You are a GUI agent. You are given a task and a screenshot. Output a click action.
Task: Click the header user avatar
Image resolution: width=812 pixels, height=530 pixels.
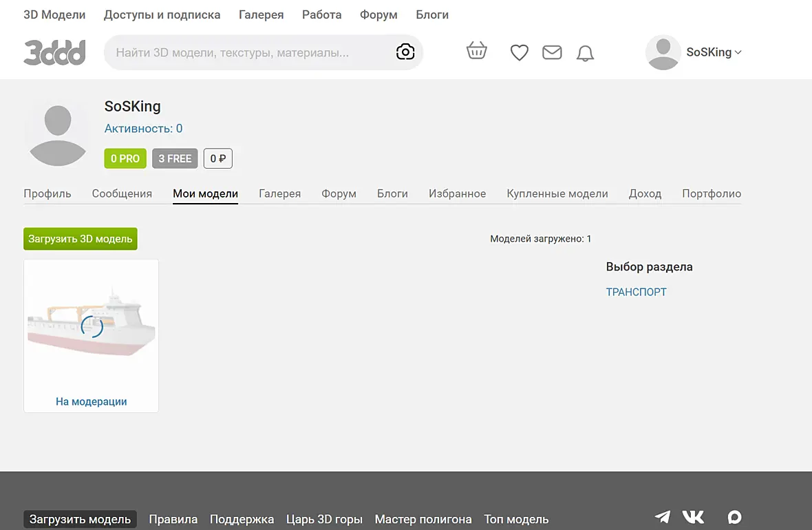tap(663, 52)
